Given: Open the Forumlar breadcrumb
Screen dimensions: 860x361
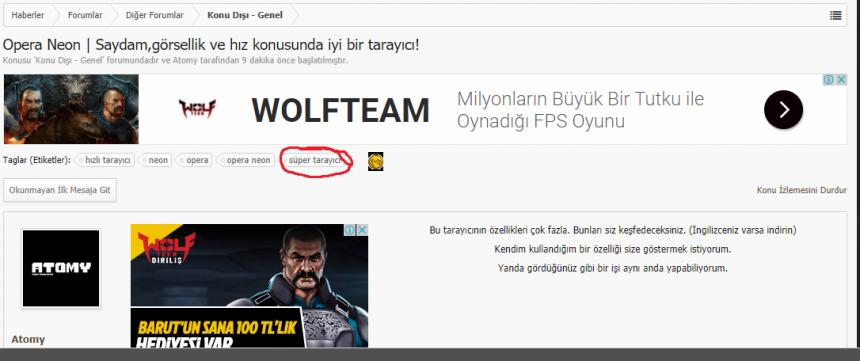Looking at the screenshot, I should 85,15.
